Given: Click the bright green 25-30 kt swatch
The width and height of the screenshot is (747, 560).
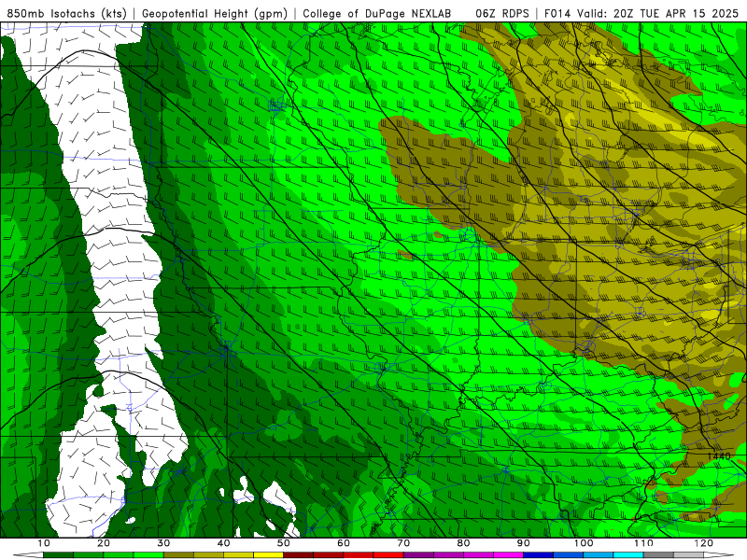Looking at the screenshot, I should (x=148, y=555).
